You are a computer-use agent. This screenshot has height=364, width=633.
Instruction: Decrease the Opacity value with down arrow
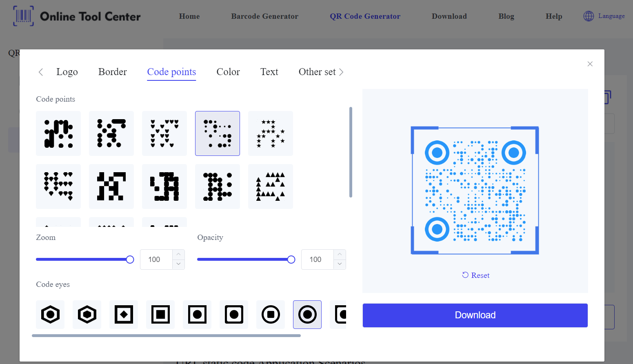340,264
